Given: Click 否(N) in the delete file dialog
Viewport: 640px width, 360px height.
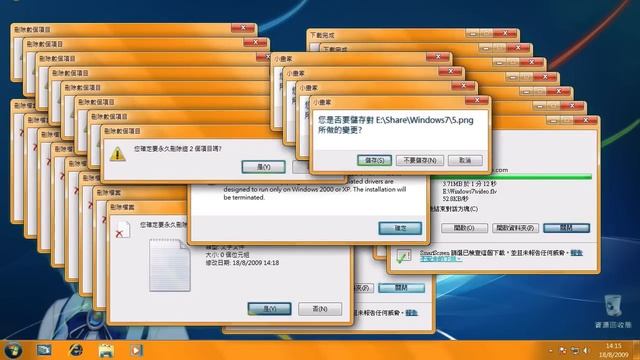Looking at the screenshot, I should 320,309.
